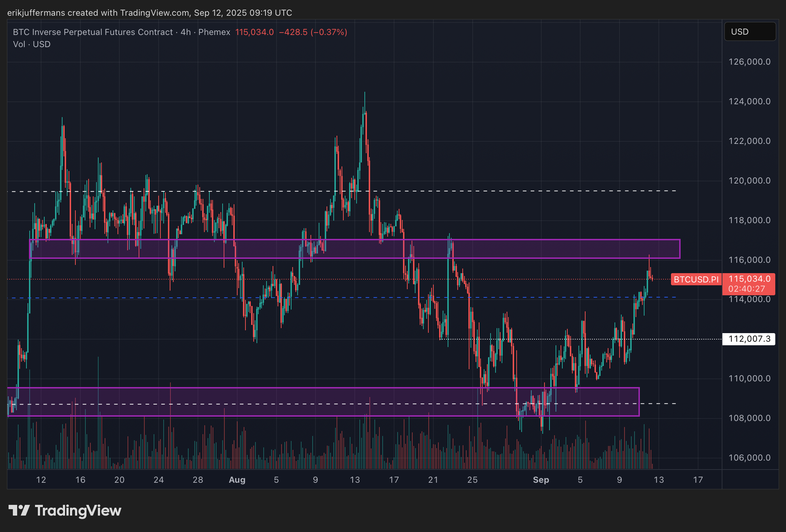
Task: Click the red 115,034.0 last price in header
Action: 254,32
